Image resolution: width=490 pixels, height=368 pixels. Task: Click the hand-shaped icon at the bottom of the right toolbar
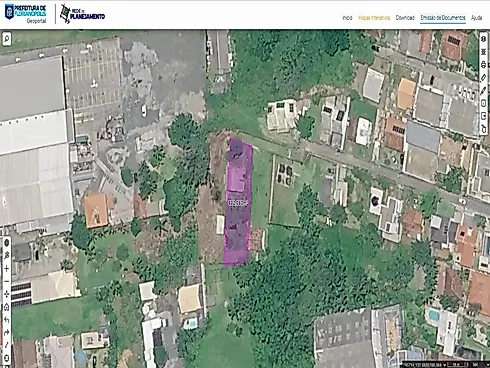click(x=484, y=129)
